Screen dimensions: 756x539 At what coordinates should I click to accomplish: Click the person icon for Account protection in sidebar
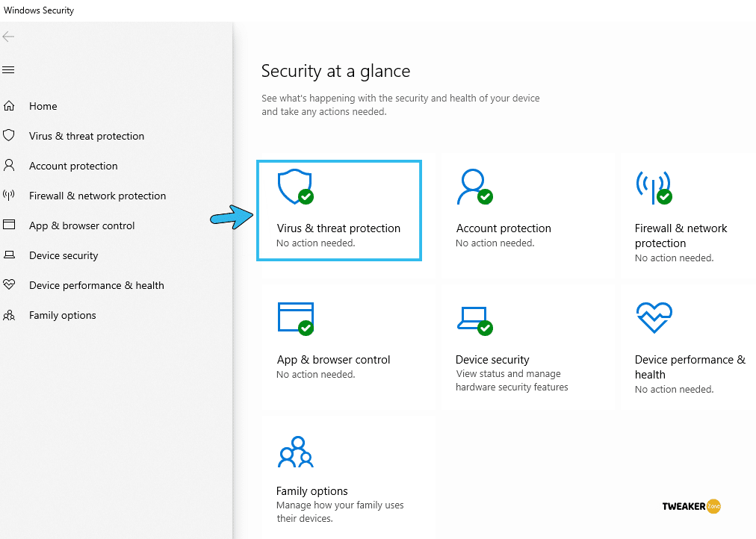click(9, 165)
